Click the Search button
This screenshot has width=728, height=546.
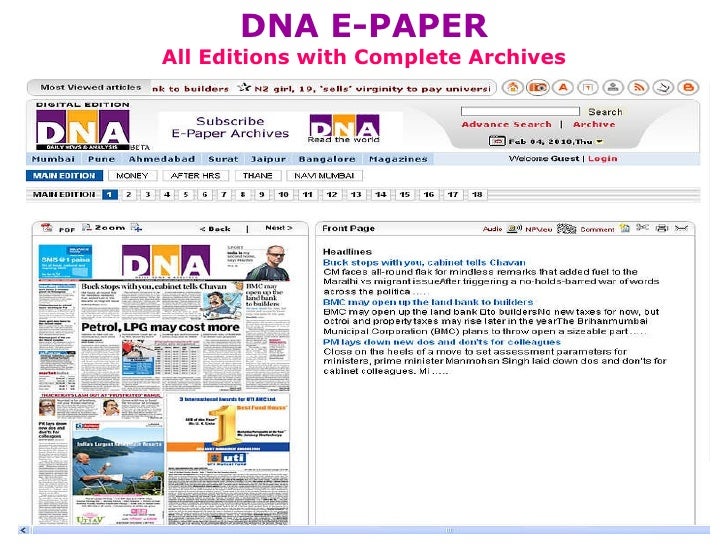(x=605, y=112)
